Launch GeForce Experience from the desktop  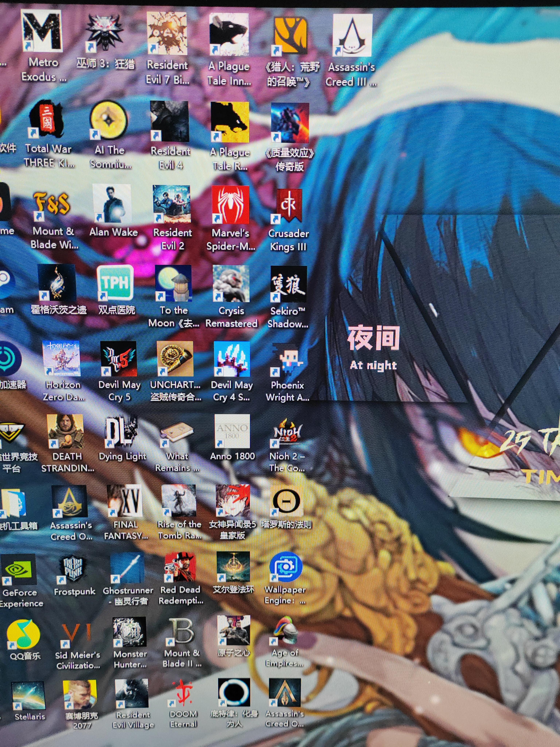click(x=19, y=570)
